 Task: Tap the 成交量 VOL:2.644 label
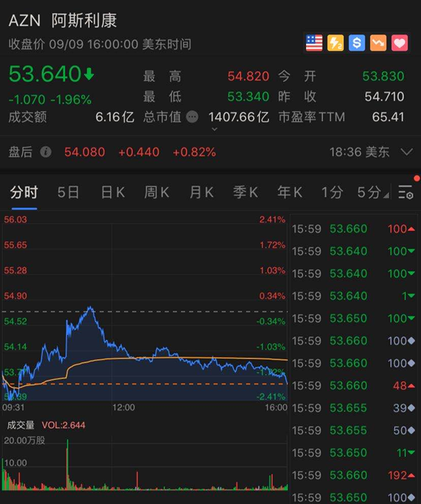(x=46, y=425)
